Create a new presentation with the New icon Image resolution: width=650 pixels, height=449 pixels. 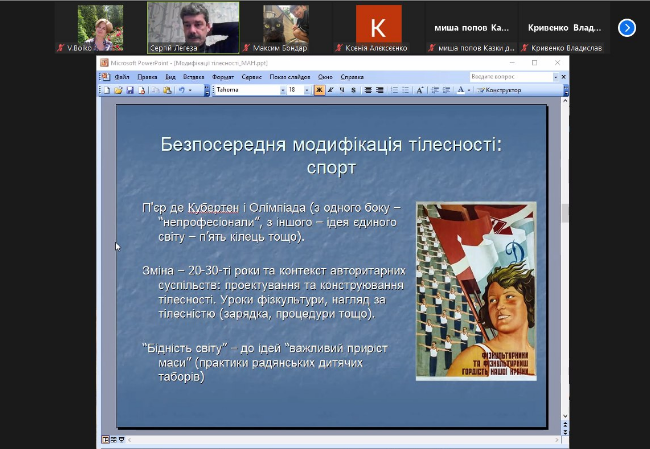[107, 90]
